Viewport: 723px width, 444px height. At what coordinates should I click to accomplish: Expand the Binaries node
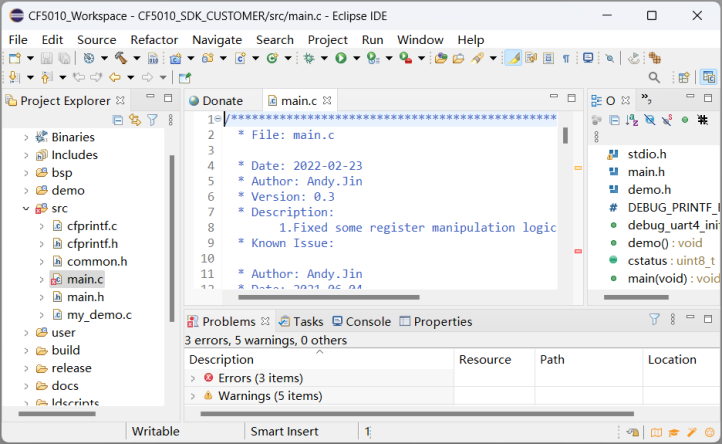tap(26, 137)
